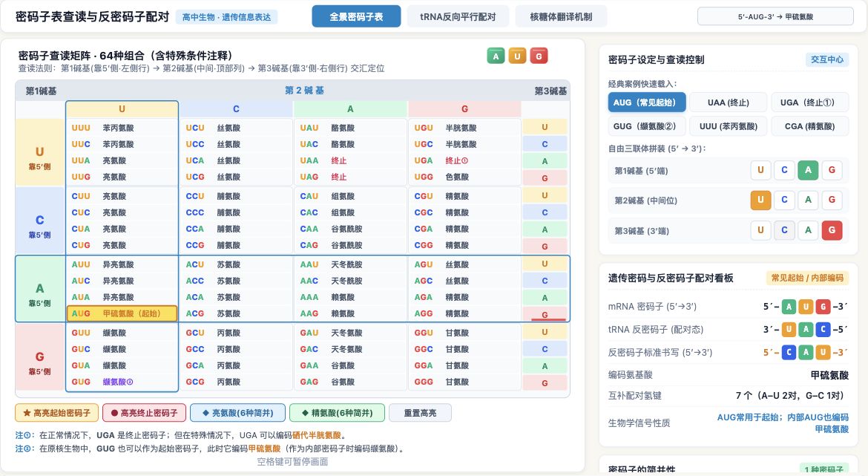Viewport: 868px width, 476px height.
Task: Load the CGA (精氨酸) preset
Action: (809, 126)
